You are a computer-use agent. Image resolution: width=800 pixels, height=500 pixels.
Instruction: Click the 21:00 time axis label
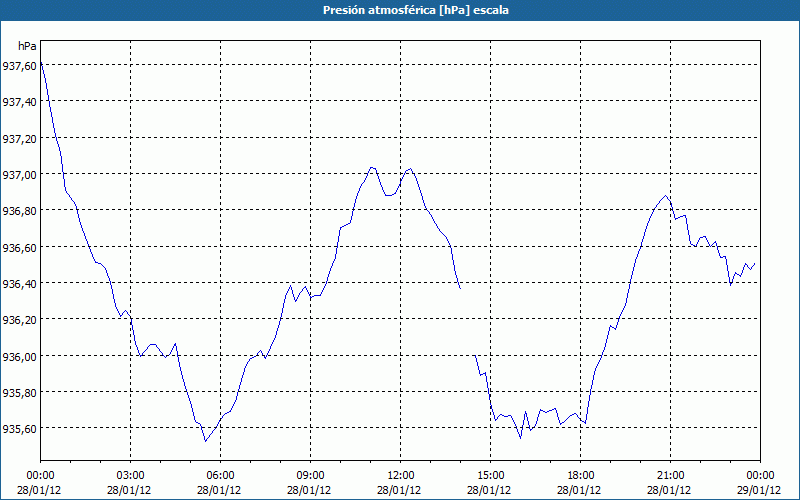click(670, 476)
